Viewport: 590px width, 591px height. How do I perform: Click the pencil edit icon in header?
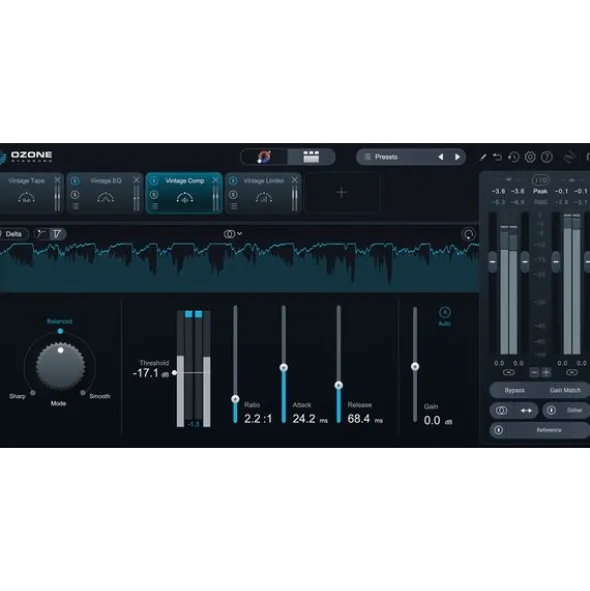click(x=483, y=157)
